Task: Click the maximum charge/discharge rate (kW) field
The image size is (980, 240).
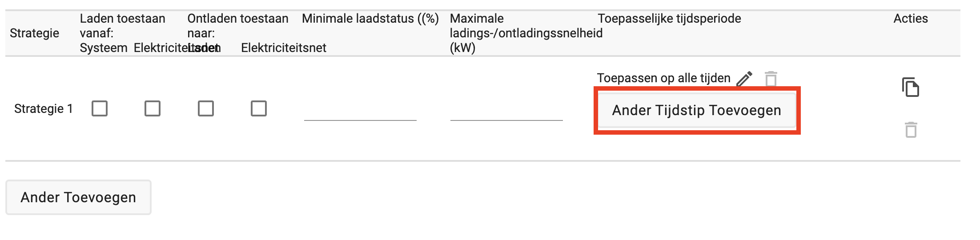Action: pos(506,110)
